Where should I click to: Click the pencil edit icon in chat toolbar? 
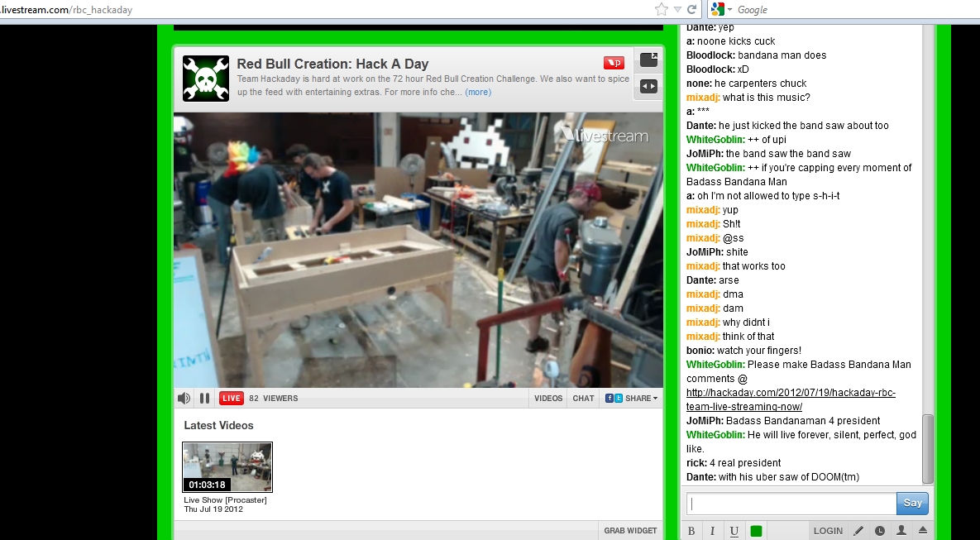coord(858,531)
